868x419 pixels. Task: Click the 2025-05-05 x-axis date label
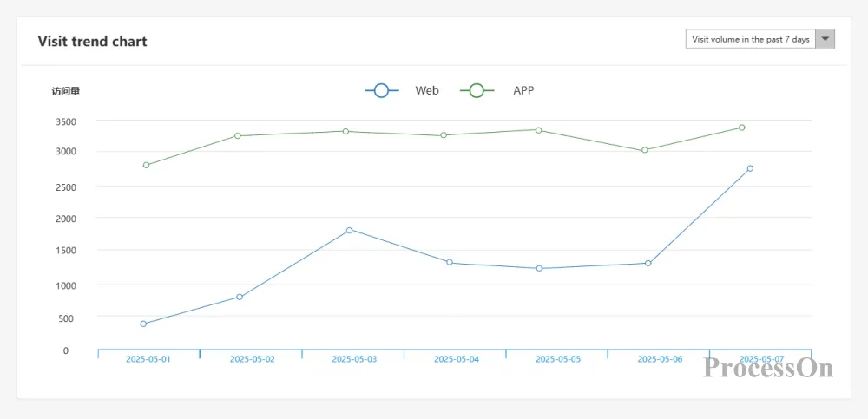point(558,359)
